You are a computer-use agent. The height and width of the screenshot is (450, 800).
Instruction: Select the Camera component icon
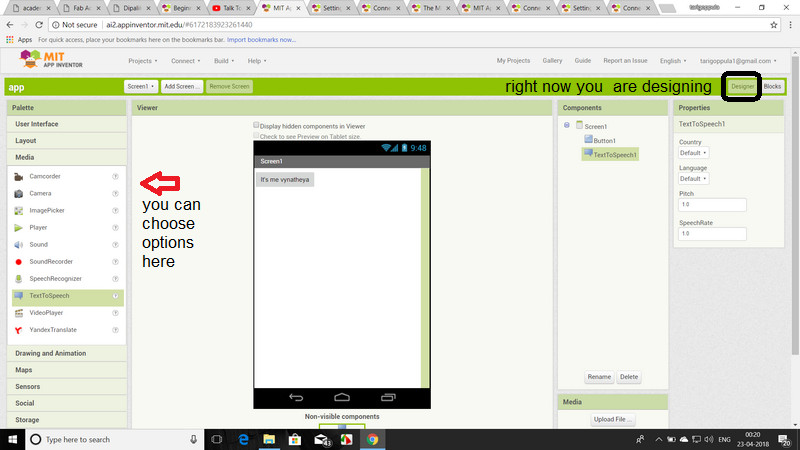point(19,193)
